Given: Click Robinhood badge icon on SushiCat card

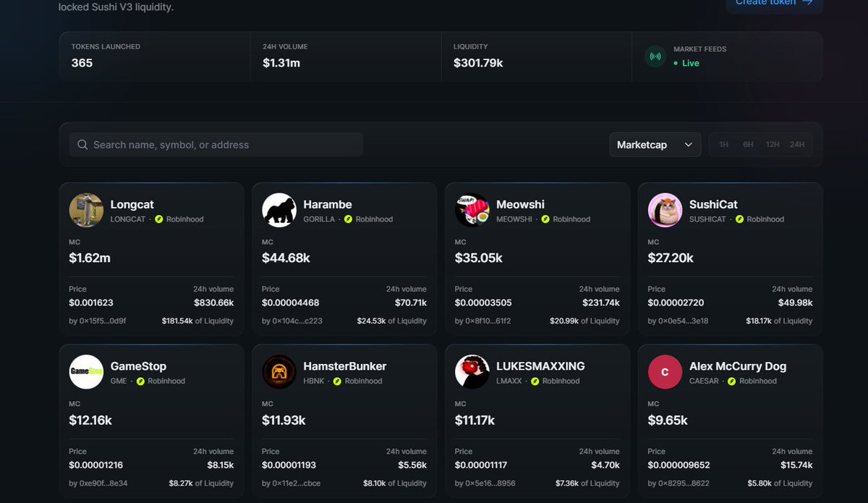Looking at the screenshot, I should (x=739, y=219).
